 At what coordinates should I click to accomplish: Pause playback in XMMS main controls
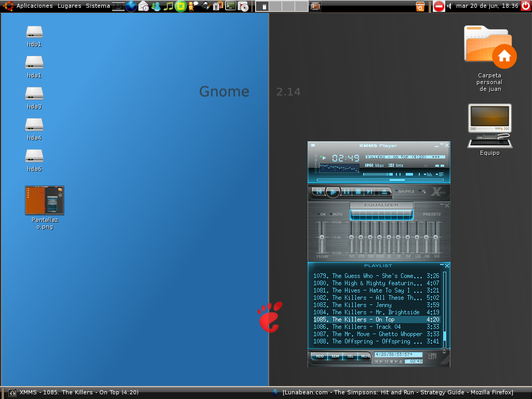[347, 192]
